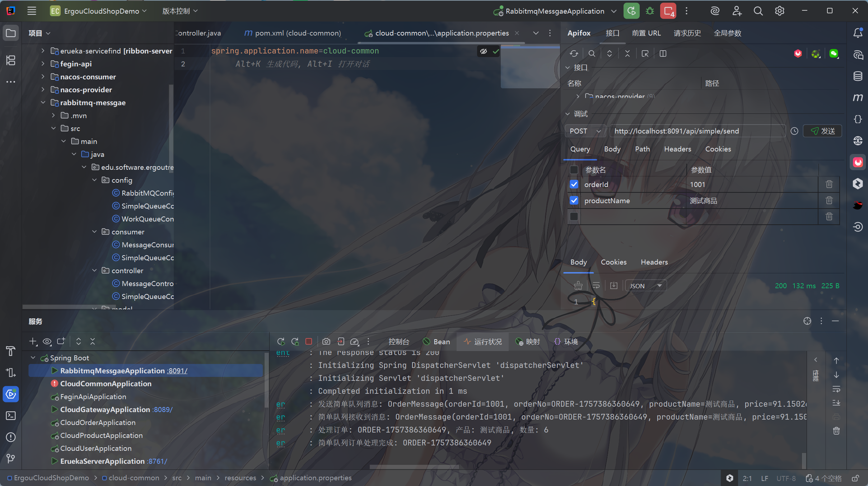Open the Git tool window icon
868x486 pixels.
coord(11,458)
